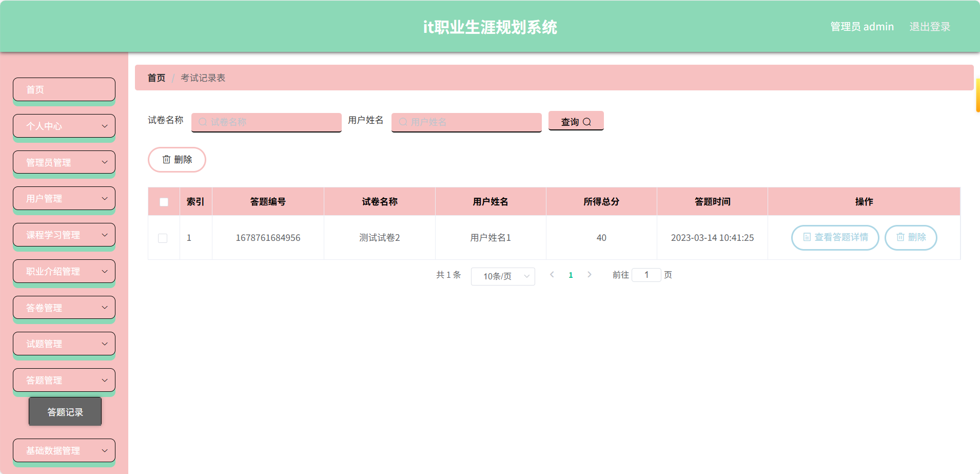Collapse the 答题管理 sidebar menu

tap(64, 380)
